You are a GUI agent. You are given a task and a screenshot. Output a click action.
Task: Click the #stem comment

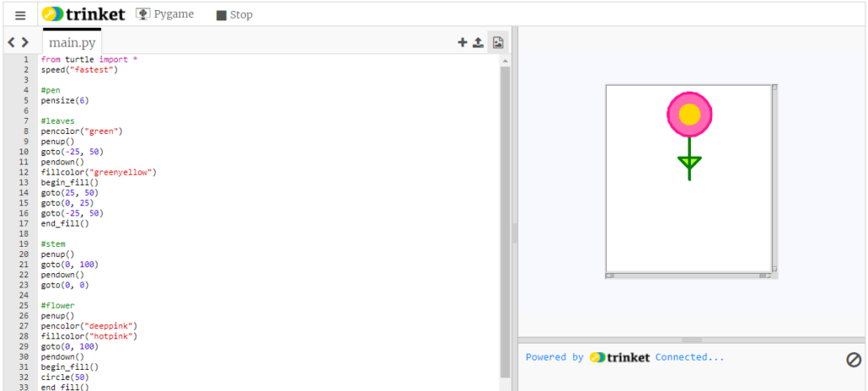(x=53, y=243)
